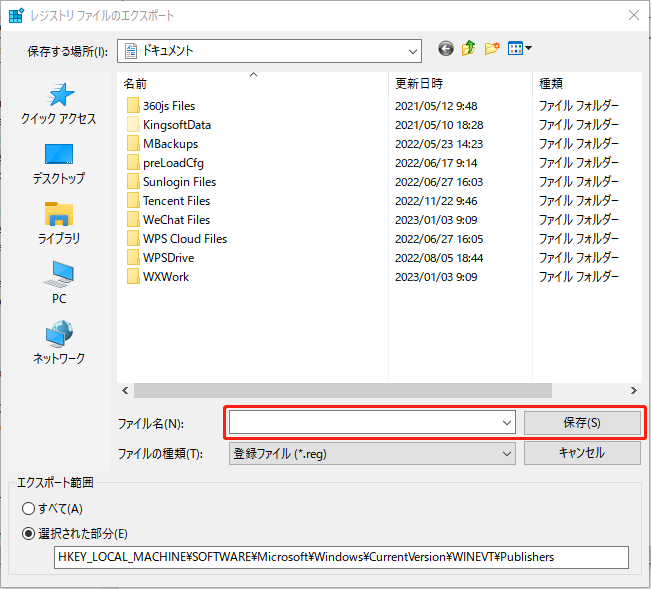Select the 360js Files name text
The height and width of the screenshot is (589, 651).
point(169,106)
